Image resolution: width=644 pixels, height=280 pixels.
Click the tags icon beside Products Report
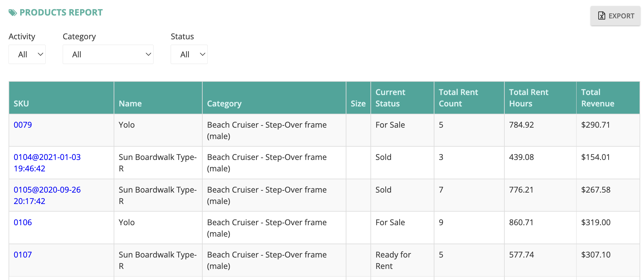(13, 13)
